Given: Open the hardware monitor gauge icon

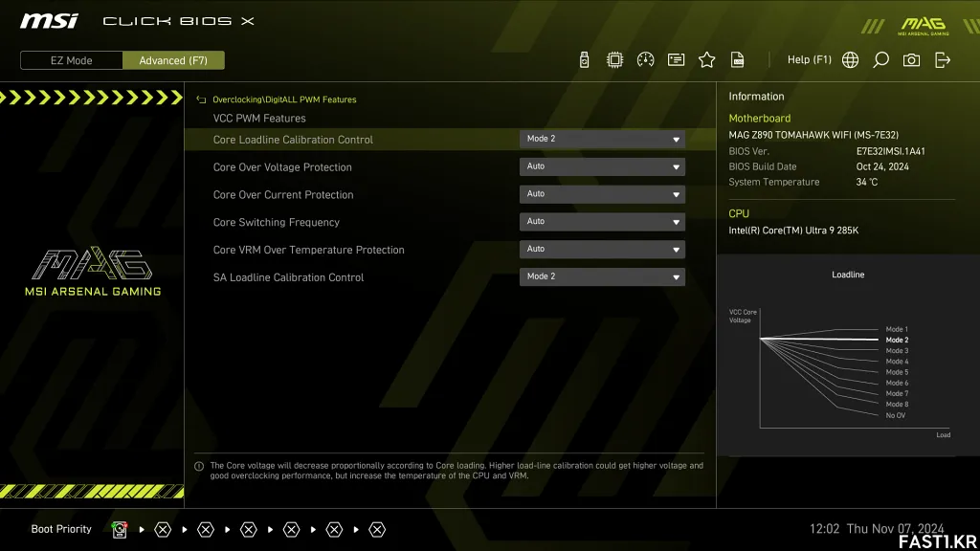Looking at the screenshot, I should 645,60.
